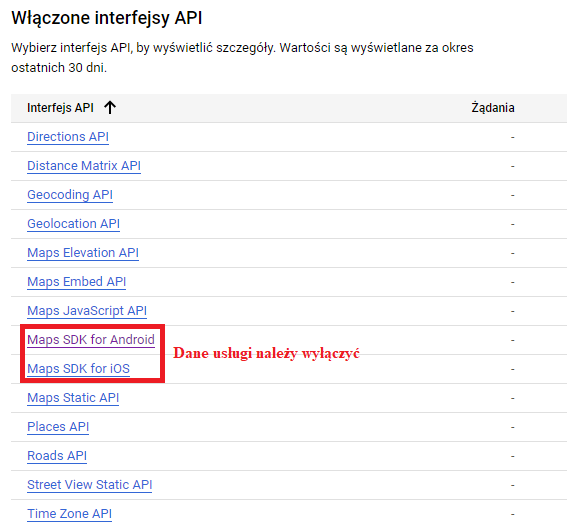Open the Directions API link
Screen dimensions: 567x527
[x=68, y=137]
